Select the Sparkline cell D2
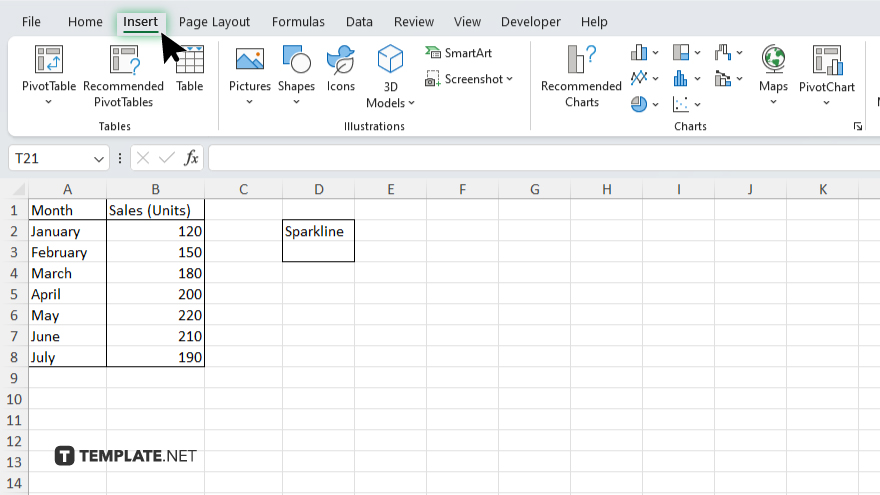 [318, 231]
